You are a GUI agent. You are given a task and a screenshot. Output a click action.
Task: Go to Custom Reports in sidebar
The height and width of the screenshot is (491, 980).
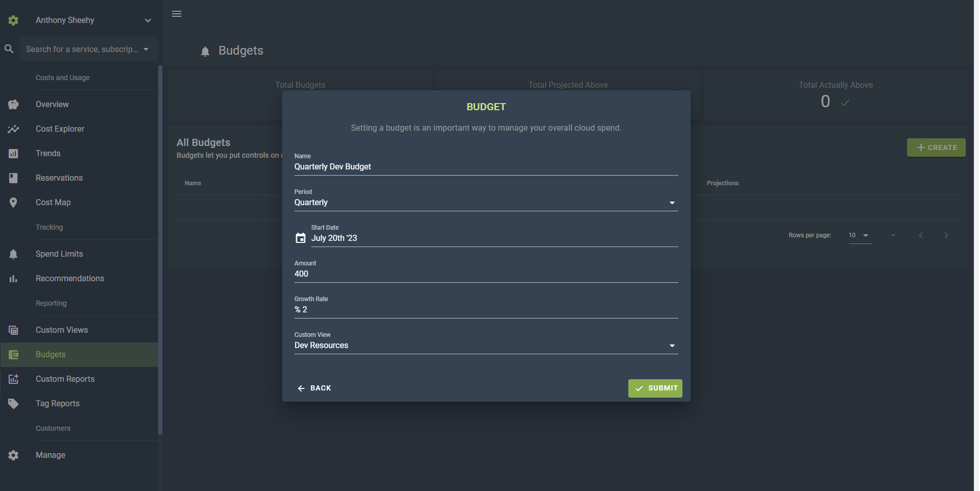coord(65,379)
